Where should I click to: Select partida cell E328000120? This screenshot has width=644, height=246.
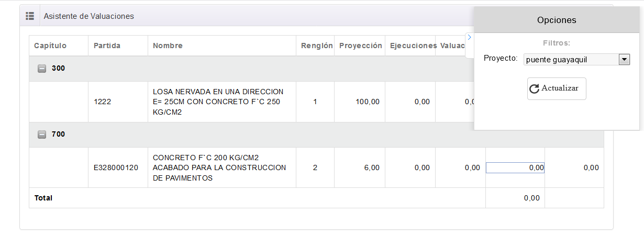(x=116, y=168)
